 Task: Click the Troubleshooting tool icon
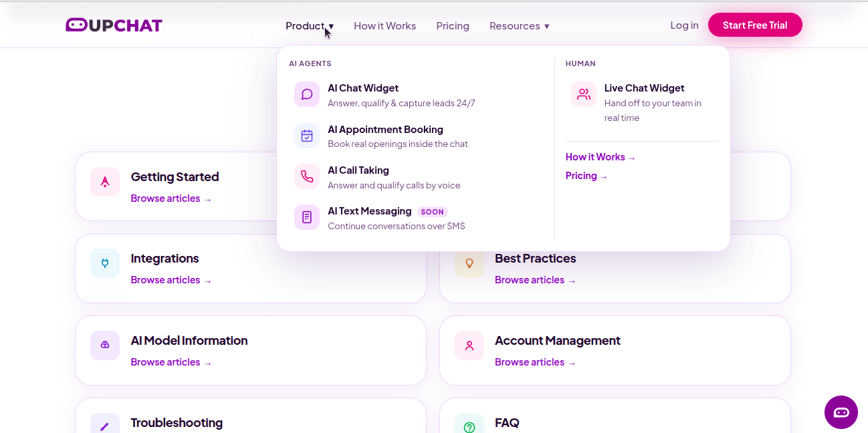tap(105, 424)
